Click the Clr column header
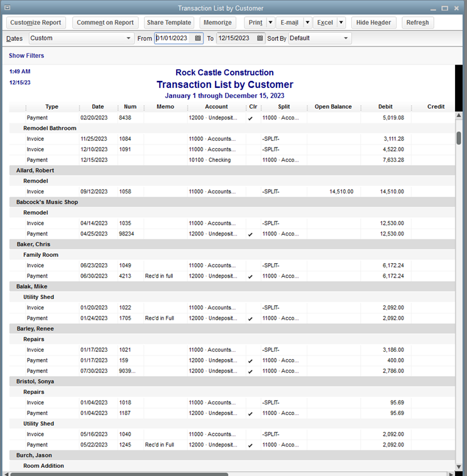467x476 pixels. (x=253, y=107)
